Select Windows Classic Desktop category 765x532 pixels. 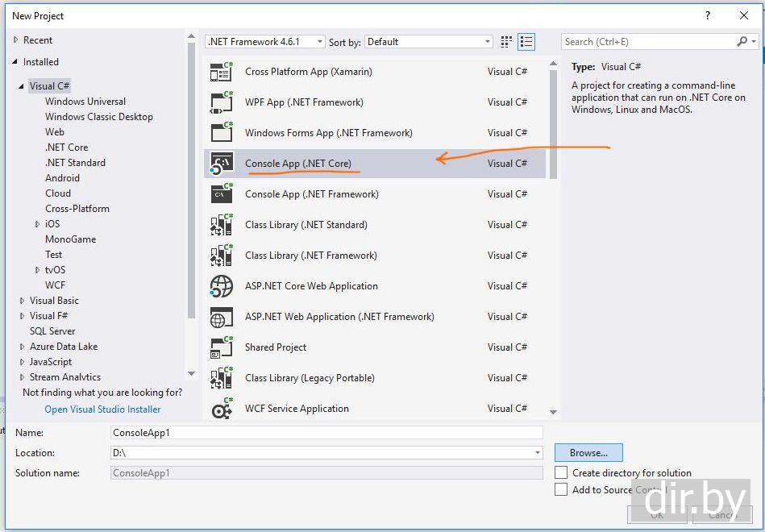[x=99, y=117]
